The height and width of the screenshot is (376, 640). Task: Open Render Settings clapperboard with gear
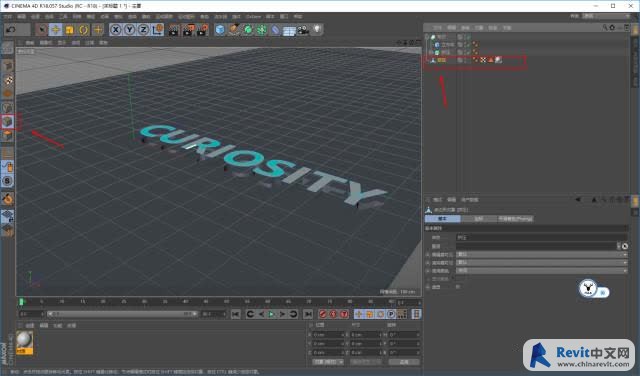point(202,30)
